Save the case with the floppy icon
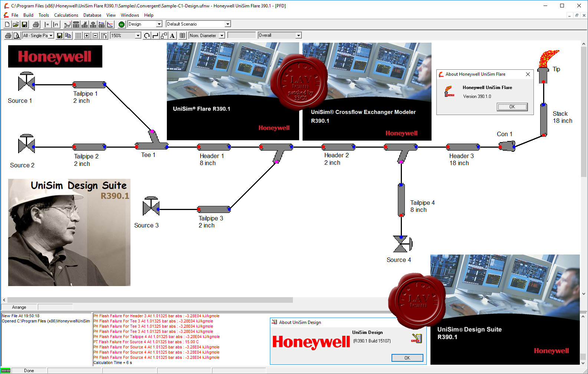The width and height of the screenshot is (588, 374). 24,24
